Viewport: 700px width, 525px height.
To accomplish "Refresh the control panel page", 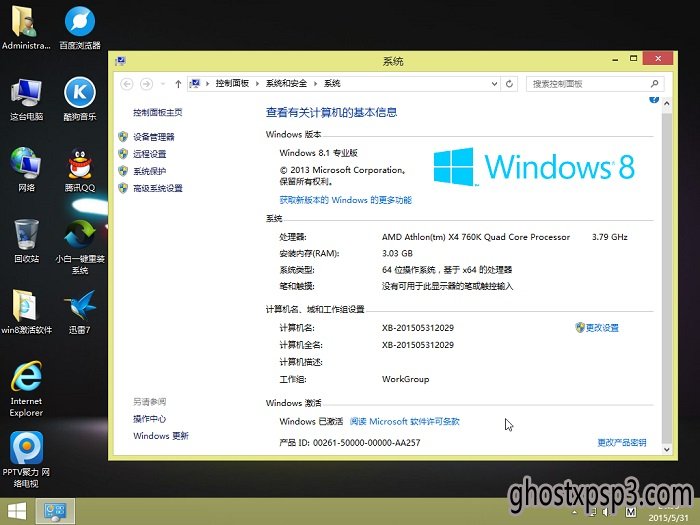I will pyautogui.click(x=509, y=83).
